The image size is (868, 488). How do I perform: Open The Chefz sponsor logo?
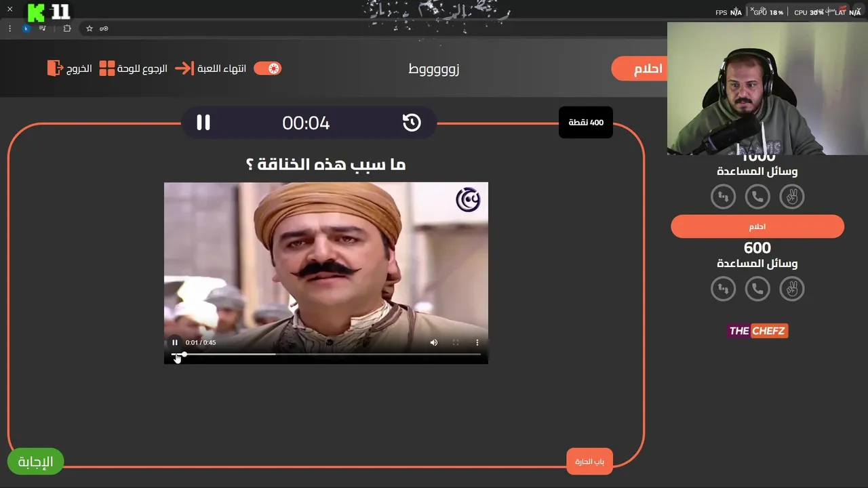757,331
